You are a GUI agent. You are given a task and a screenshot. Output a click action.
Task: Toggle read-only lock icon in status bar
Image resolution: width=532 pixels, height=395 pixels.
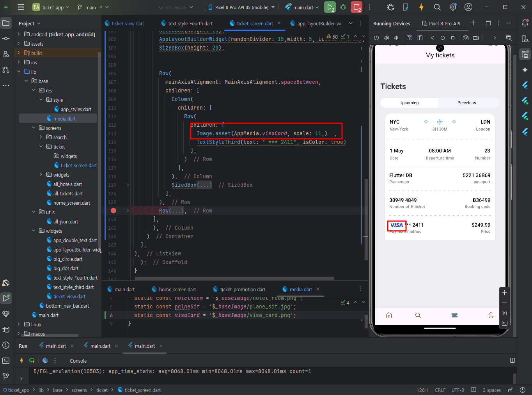click(511, 390)
